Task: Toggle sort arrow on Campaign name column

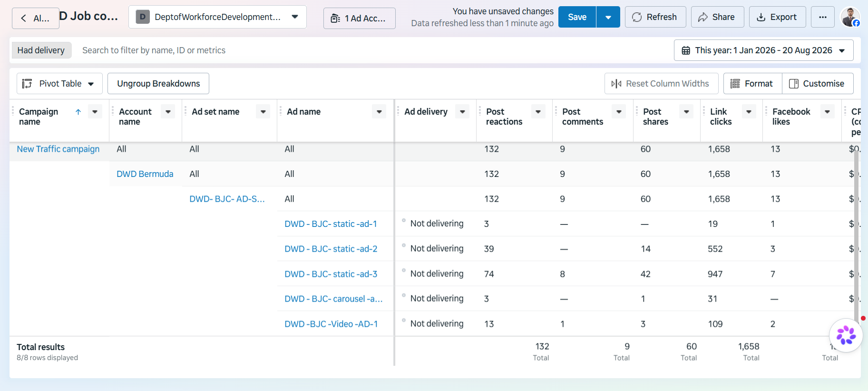Action: [78, 112]
